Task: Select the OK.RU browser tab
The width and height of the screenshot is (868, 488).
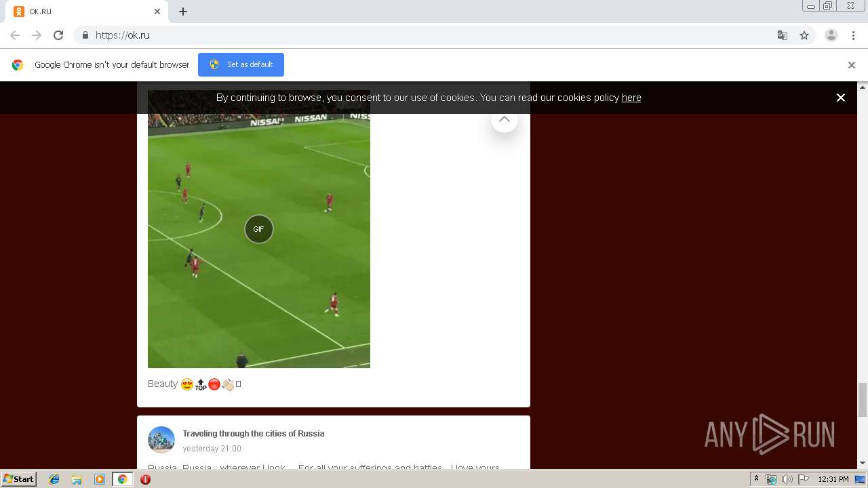Action: pos(87,12)
